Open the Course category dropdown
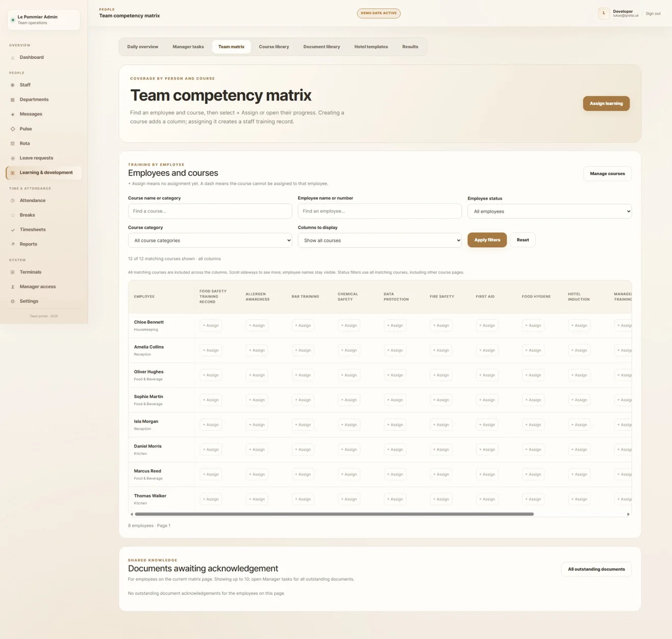Viewport: 672px width, 639px height. click(210, 240)
